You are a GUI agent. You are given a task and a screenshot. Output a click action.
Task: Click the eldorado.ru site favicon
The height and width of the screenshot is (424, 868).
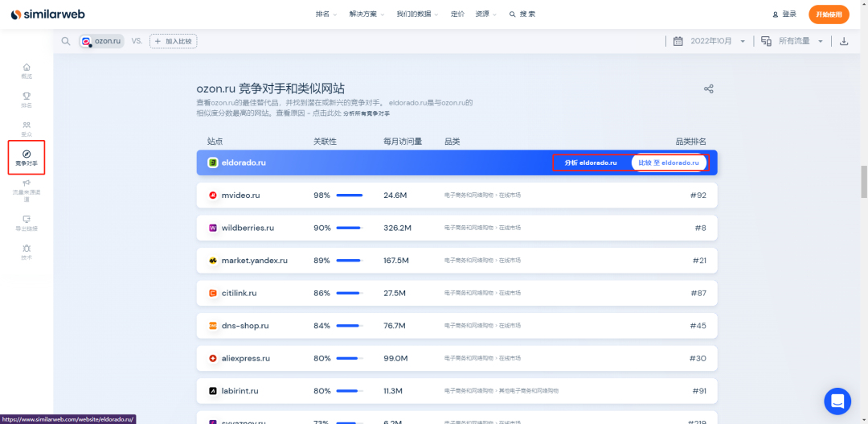tap(212, 163)
